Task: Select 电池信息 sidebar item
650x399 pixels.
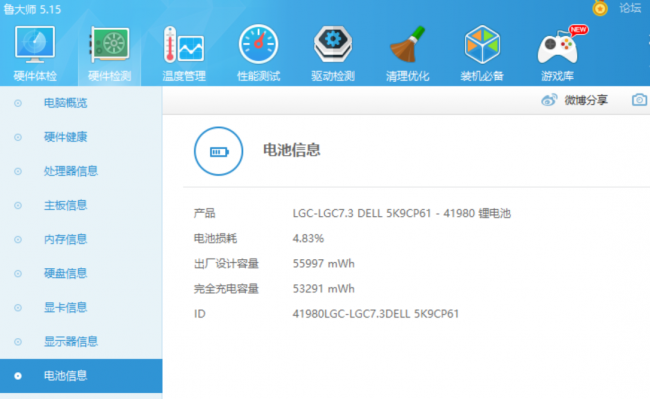Action: (81, 376)
